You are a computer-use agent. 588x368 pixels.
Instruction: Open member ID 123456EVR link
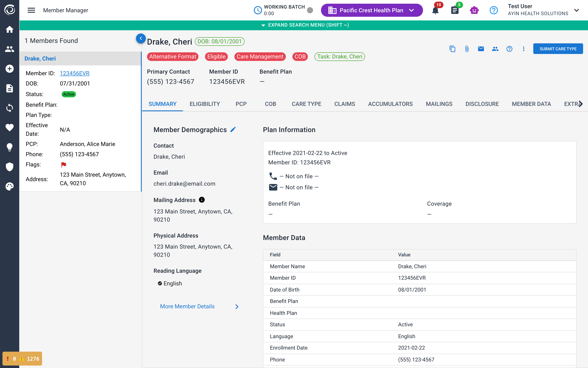[75, 73]
